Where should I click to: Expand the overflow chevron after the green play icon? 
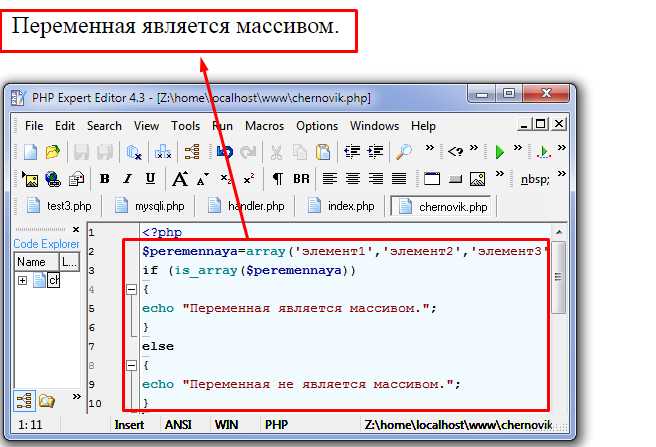click(x=518, y=148)
